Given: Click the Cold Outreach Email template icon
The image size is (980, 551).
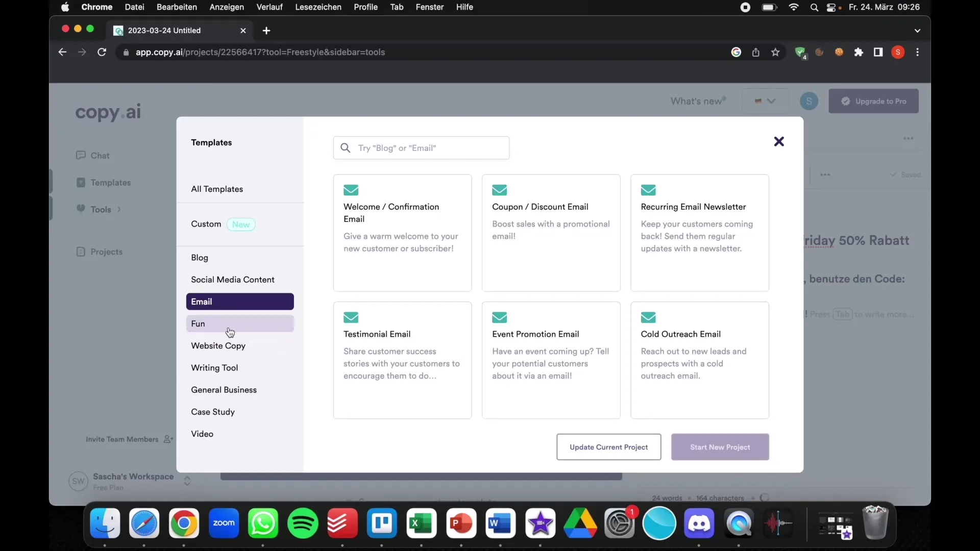Looking at the screenshot, I should point(649,317).
